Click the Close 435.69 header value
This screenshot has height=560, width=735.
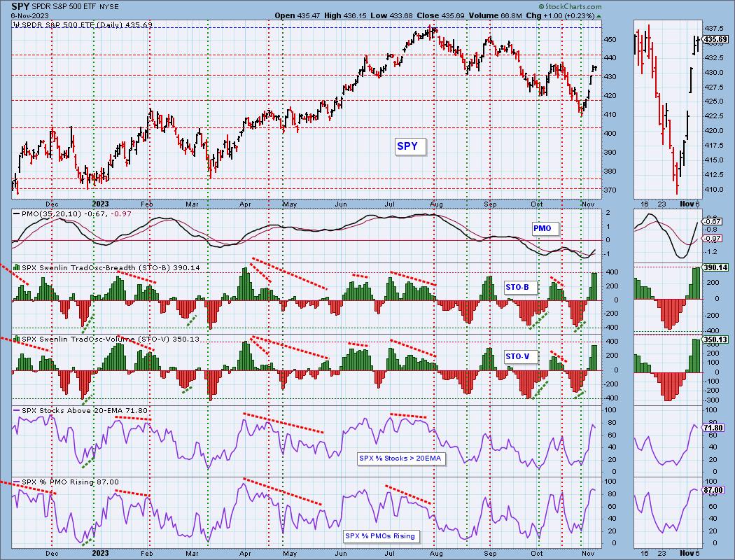point(440,15)
